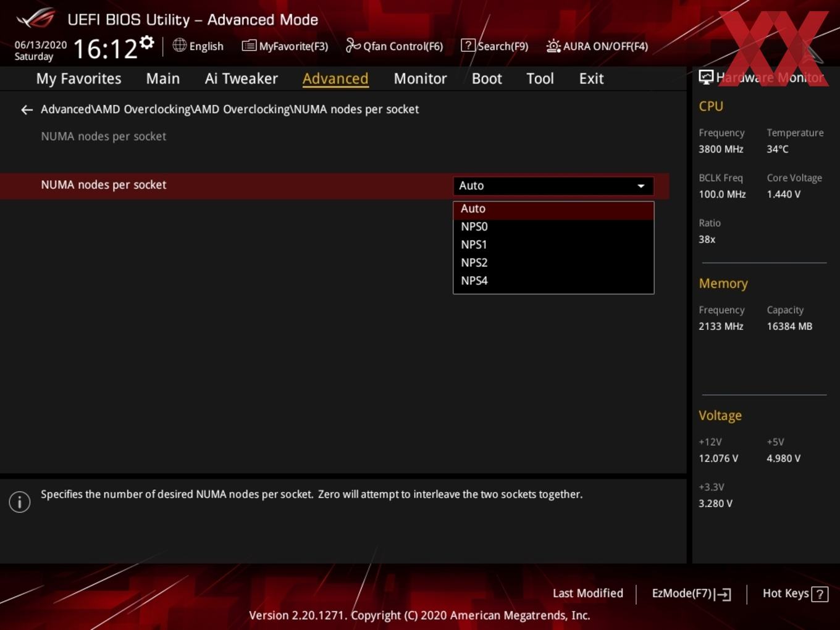Open the My Favorites tab
Screen dimensions: 840x630
coord(78,79)
